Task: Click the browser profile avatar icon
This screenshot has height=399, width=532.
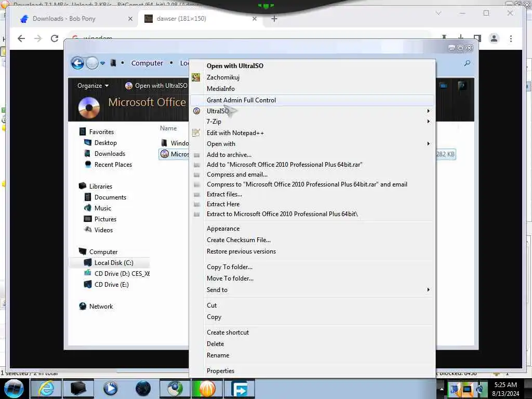Action: pos(494,38)
